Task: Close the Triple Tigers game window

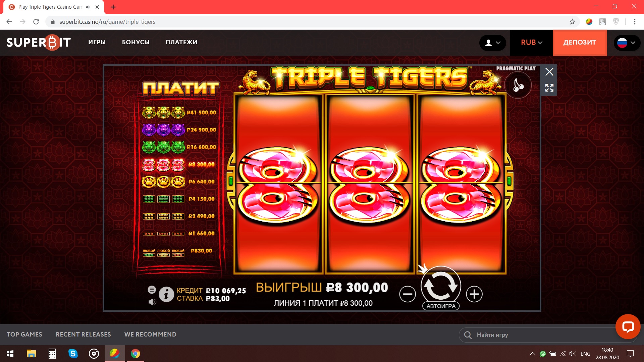Action: [x=549, y=72]
